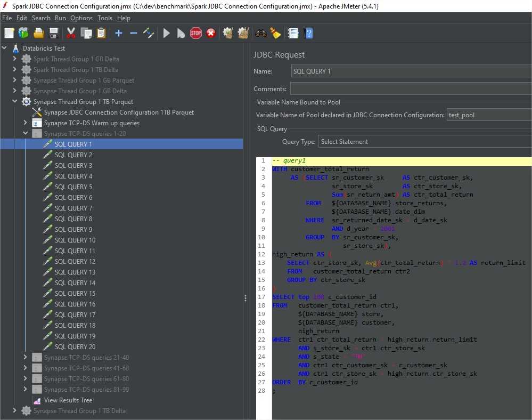Open Function Helper list icon

292,33
